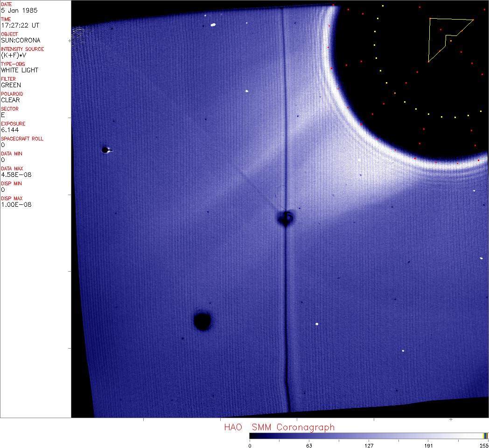This screenshot has height=448, width=489.
Task: Click the yellow-blue end marker of the color bar
Action: (x=485, y=435)
